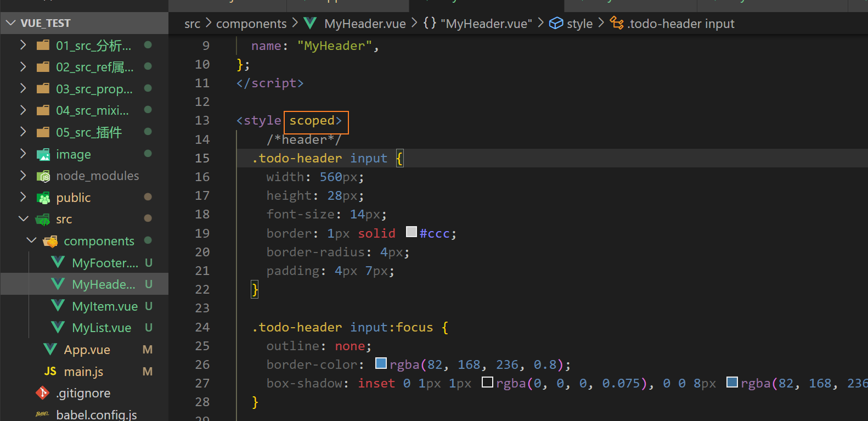Click the MyHeader.vue breadcrumb file name
Image resolution: width=868 pixels, height=421 pixels.
[x=365, y=24]
